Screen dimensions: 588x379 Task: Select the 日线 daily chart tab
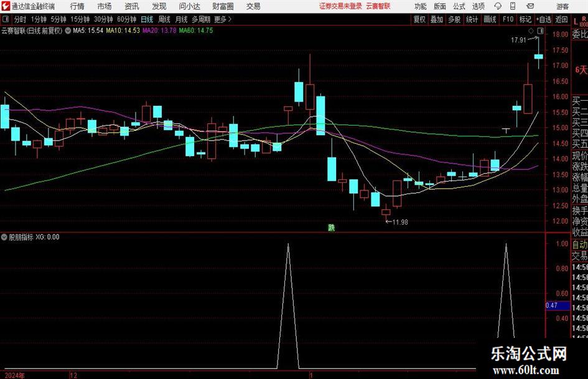click(x=147, y=19)
